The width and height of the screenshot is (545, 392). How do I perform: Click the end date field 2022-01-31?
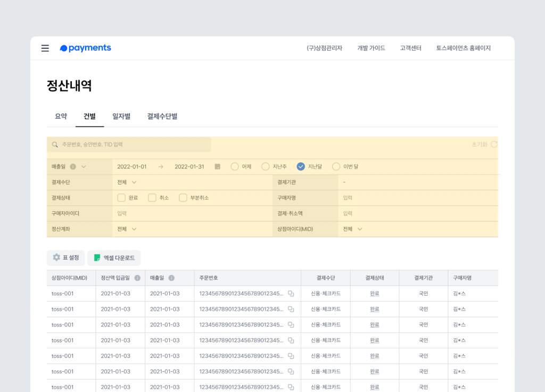tap(189, 166)
